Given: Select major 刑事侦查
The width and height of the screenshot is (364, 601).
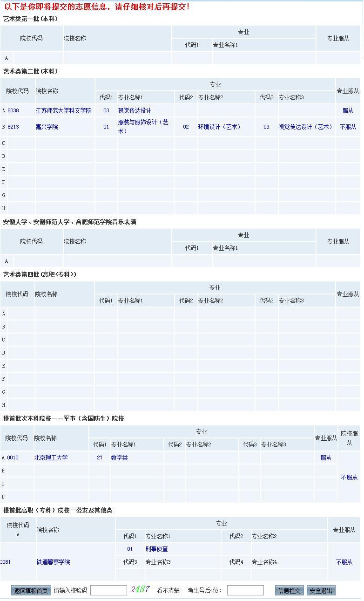Looking at the screenshot, I should [156, 549].
